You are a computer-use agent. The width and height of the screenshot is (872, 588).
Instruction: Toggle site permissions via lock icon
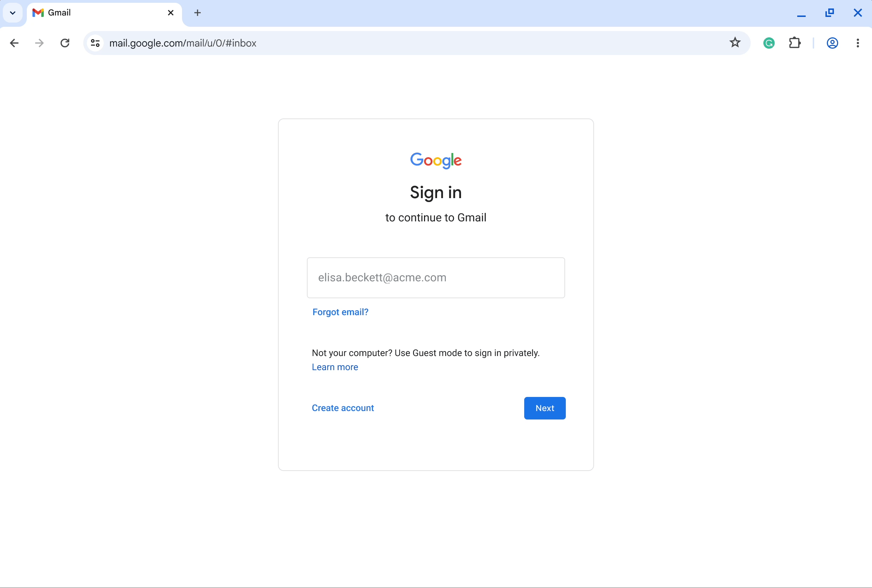coord(95,43)
